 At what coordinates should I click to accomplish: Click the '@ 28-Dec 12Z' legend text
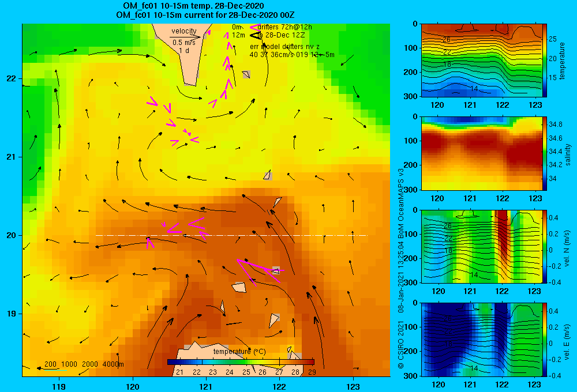point(282,35)
